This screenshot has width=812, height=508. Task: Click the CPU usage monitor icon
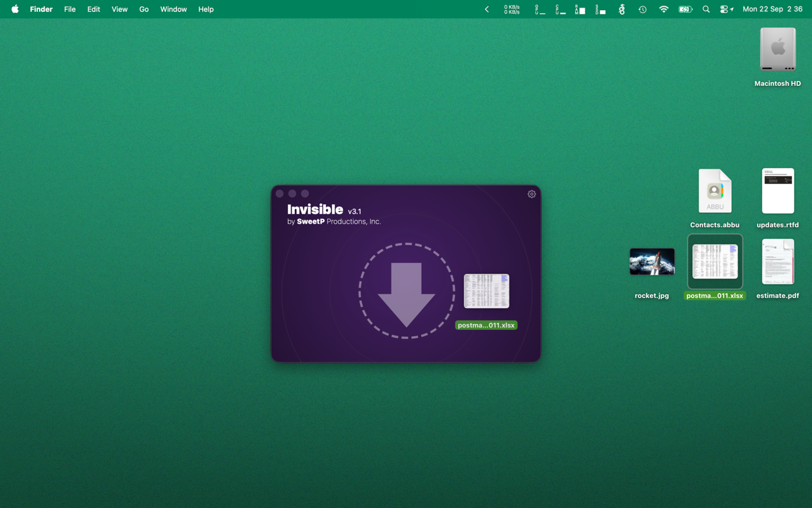(x=560, y=9)
